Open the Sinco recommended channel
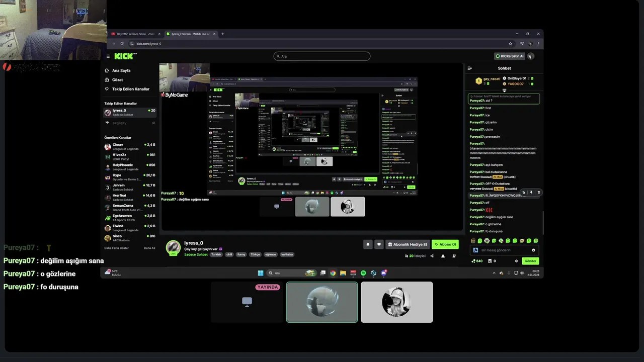 (x=130, y=238)
